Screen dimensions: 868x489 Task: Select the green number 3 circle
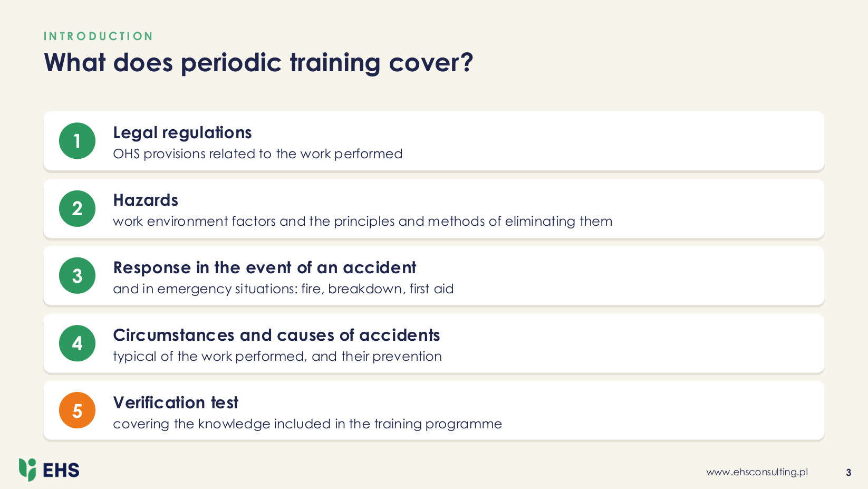(x=77, y=275)
